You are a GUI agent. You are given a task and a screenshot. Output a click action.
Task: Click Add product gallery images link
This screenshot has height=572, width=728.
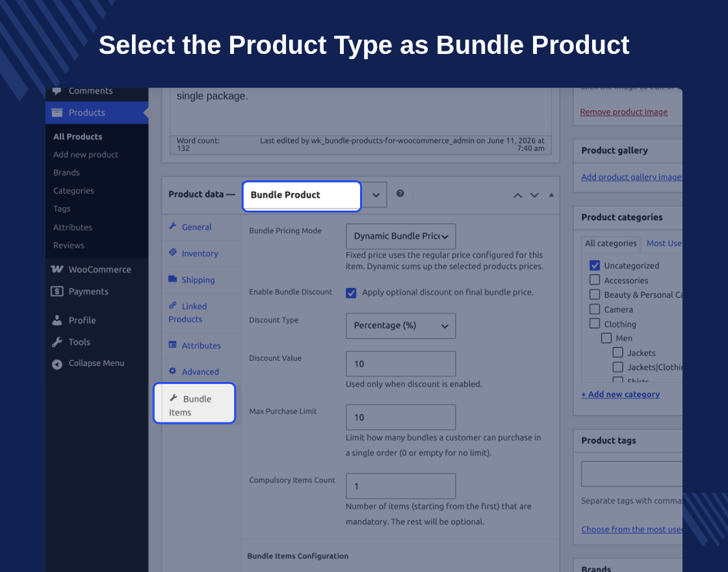click(631, 177)
